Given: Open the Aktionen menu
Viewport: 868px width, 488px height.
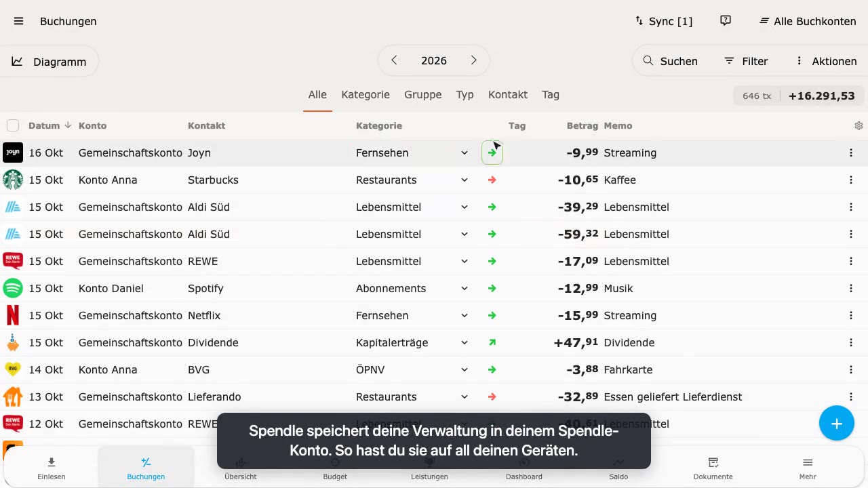Looking at the screenshot, I should (x=826, y=61).
